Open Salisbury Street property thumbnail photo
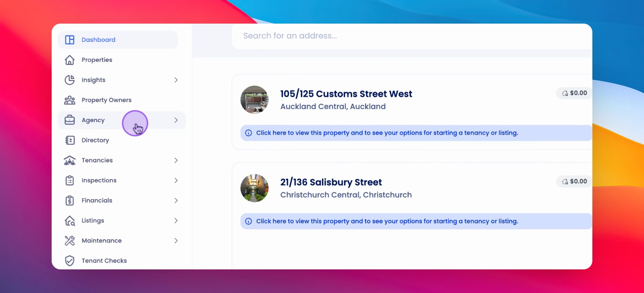Image resolution: width=644 pixels, height=293 pixels. pos(255,188)
